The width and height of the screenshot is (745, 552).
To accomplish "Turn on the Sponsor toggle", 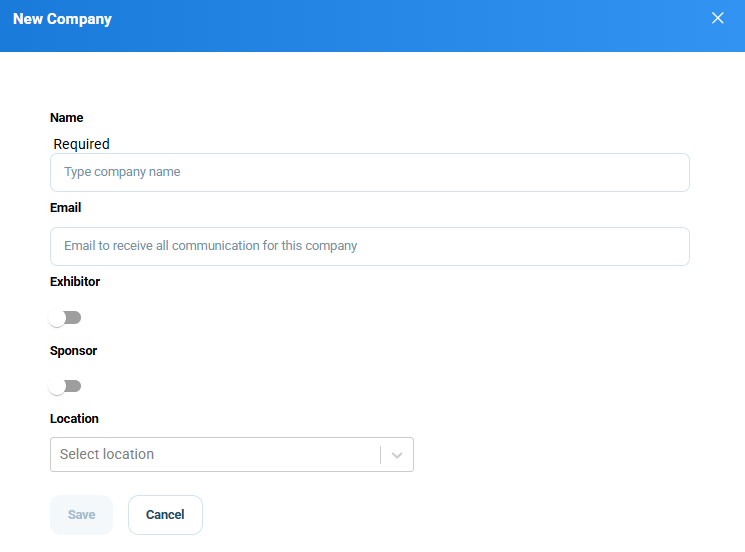I will pyautogui.click(x=65, y=386).
